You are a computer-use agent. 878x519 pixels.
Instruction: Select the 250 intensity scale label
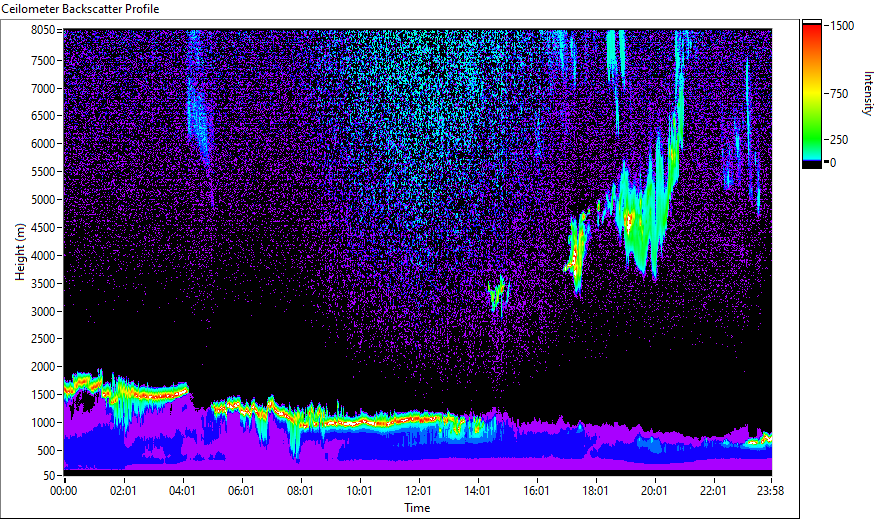coord(839,140)
